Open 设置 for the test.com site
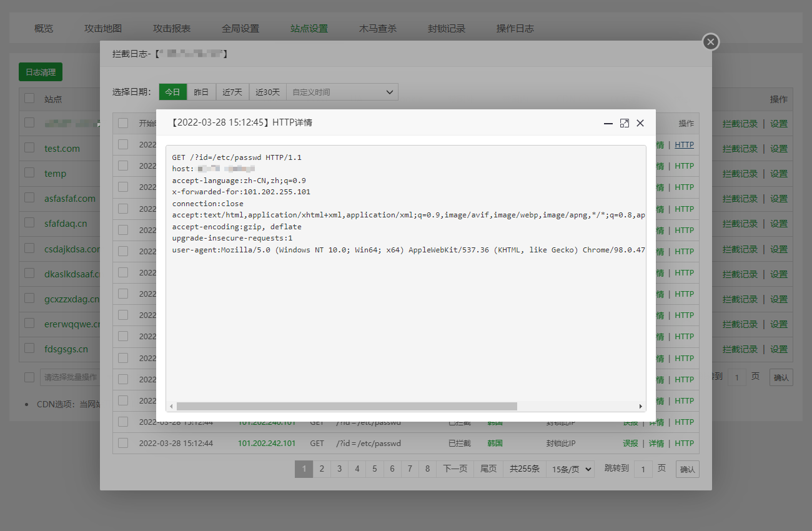 [778, 149]
